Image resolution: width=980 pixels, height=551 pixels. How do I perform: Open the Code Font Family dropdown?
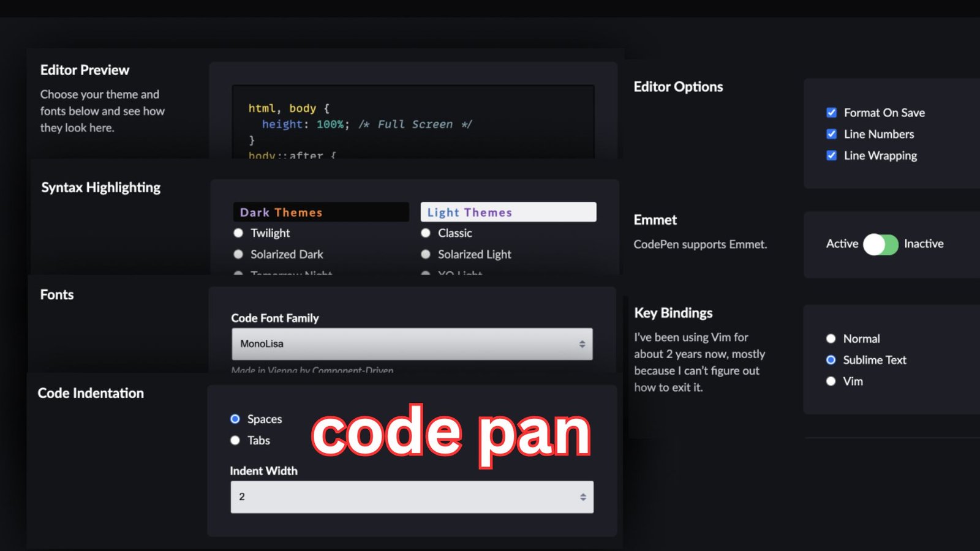click(412, 344)
